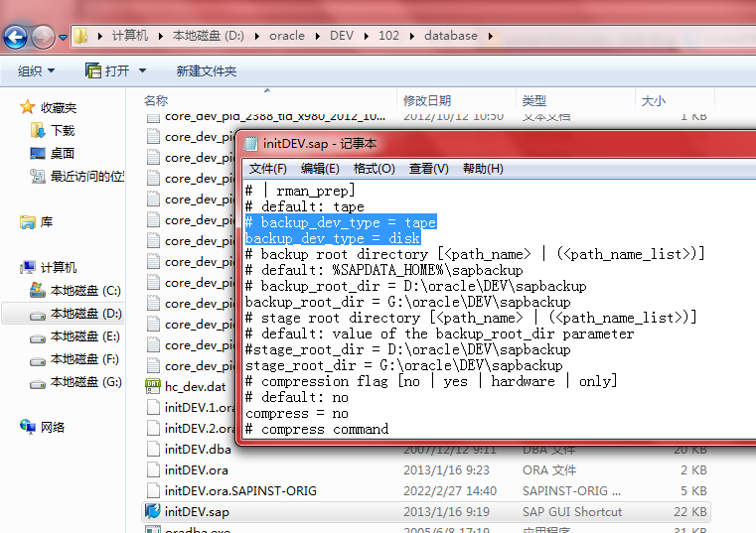Click the file name initDEV.sap
This screenshot has height=533, width=756.
click(x=197, y=512)
